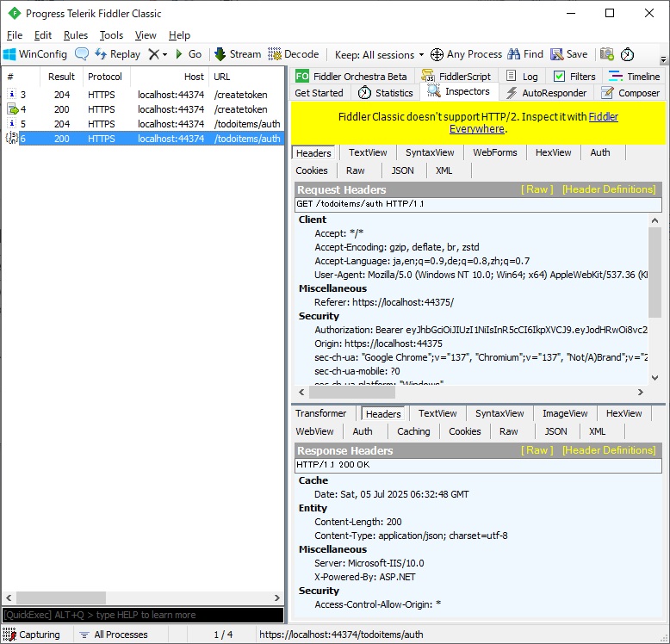The image size is (670, 644).
Task: Switch request inspector to TextView tab
Action: (x=368, y=152)
